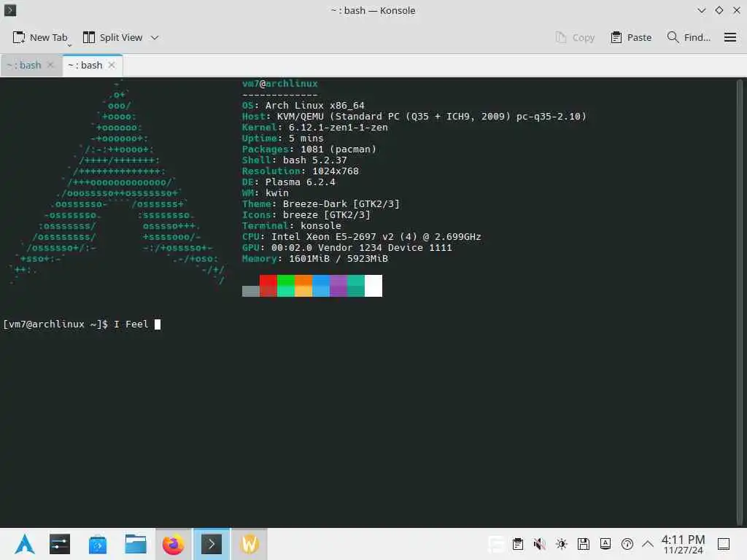Close the active second bash tab
Image resolution: width=747 pixels, height=560 pixels.
click(112, 65)
